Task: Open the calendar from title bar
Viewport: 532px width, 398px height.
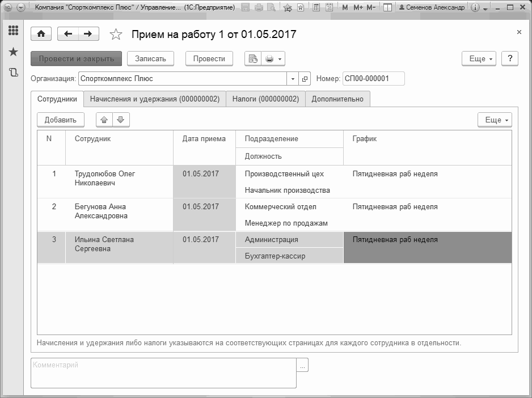Action: click(329, 7)
